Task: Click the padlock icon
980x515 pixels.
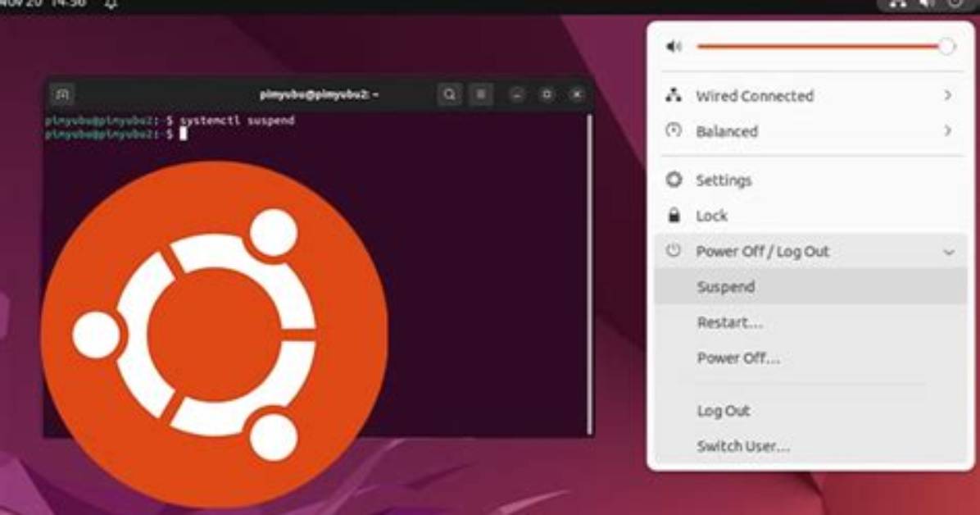Action: (674, 215)
